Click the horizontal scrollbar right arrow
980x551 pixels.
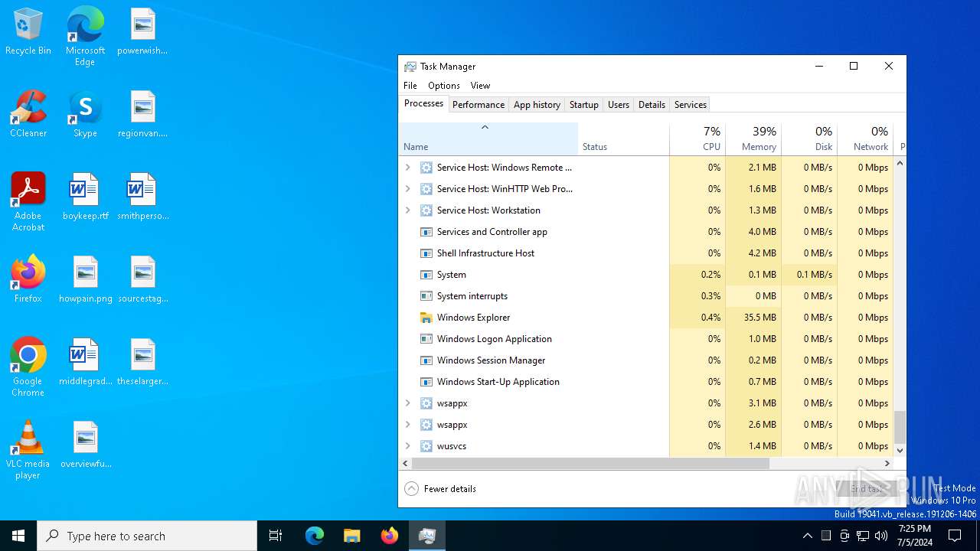pos(887,464)
